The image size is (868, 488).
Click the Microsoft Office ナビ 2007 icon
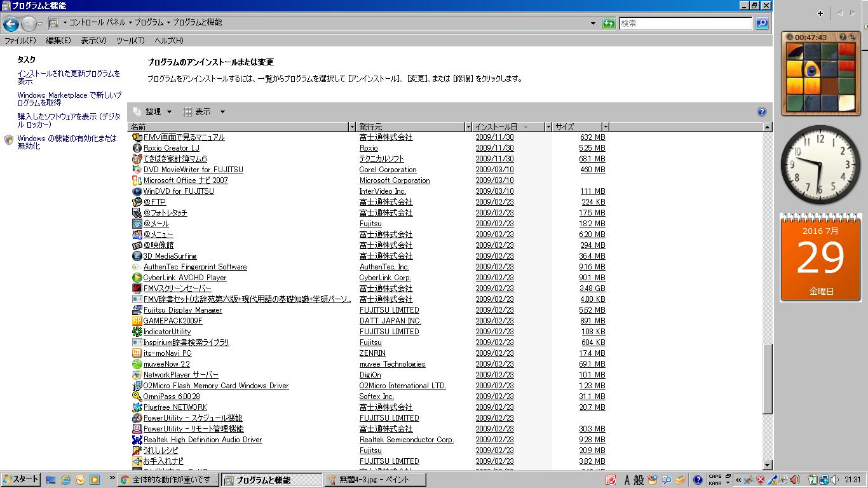[x=137, y=180]
